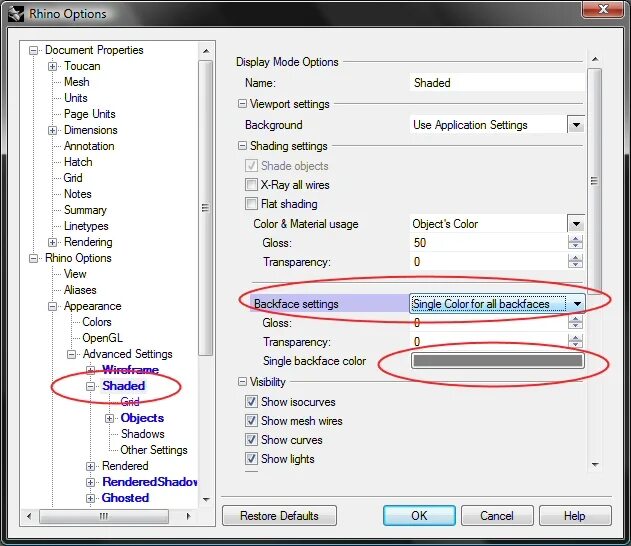
Task: Click Restore Defaults button
Action: coord(279,516)
